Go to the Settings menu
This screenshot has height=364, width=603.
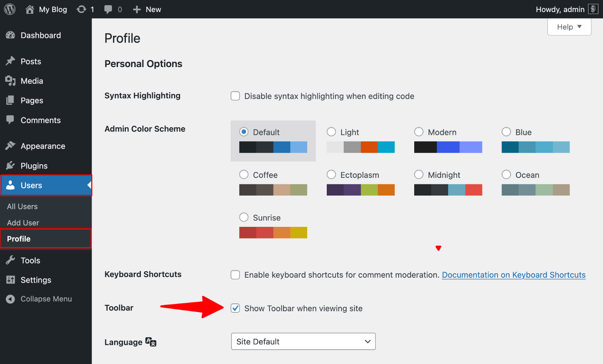(36, 280)
